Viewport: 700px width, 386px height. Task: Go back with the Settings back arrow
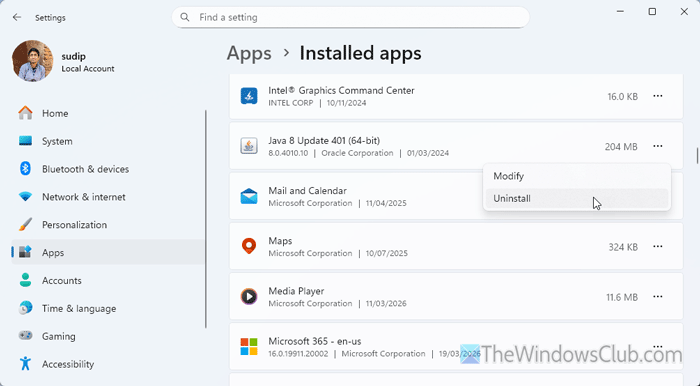[17, 17]
